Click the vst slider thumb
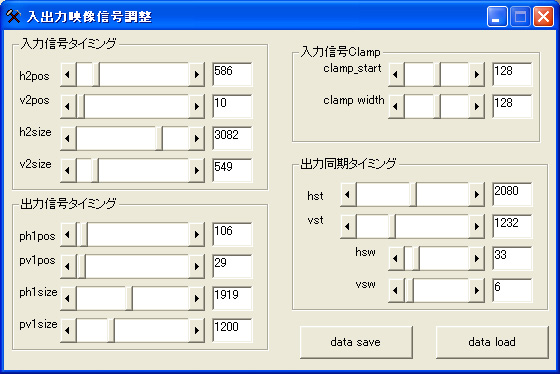The width and height of the screenshot is (560, 374). click(x=392, y=226)
